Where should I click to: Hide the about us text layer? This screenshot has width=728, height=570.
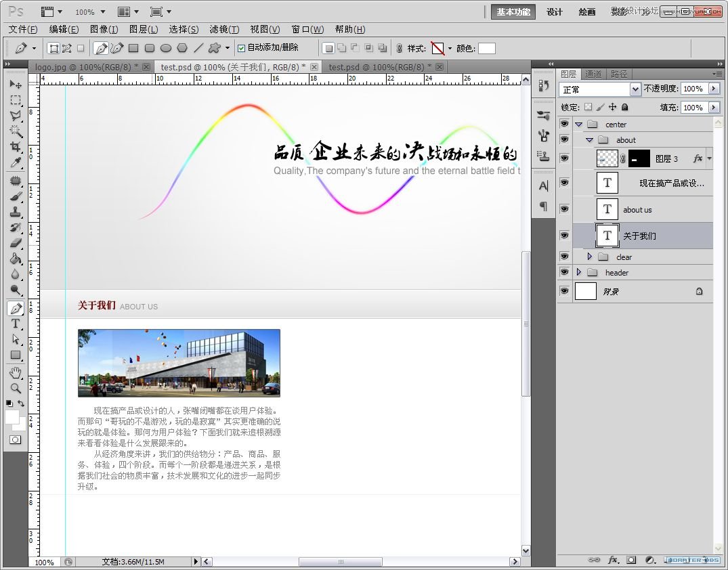click(564, 209)
